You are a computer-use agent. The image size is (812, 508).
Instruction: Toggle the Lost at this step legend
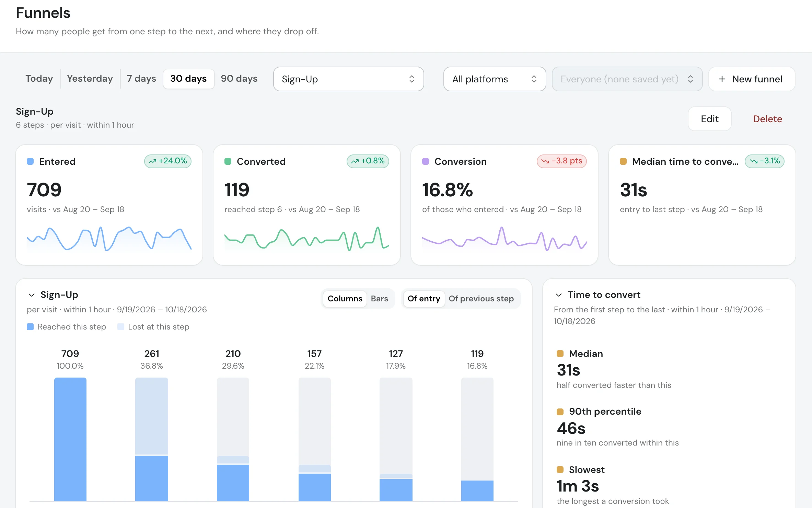coord(153,327)
